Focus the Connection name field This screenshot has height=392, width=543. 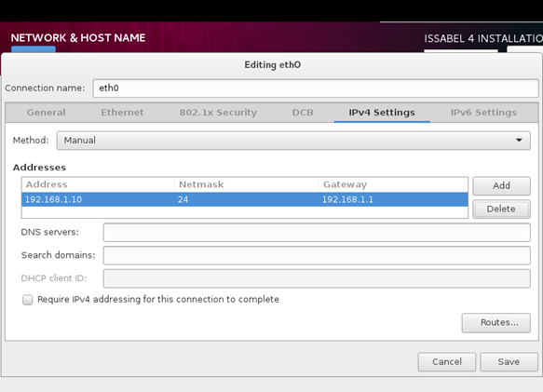[x=316, y=88]
